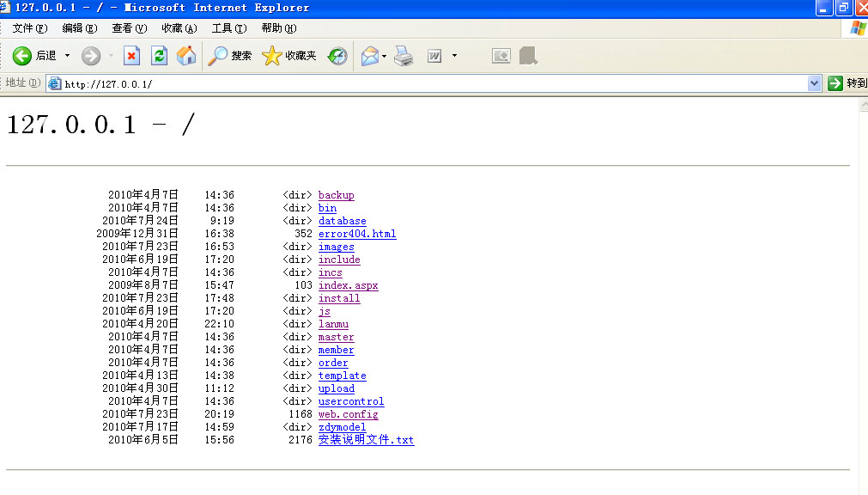Open Favorites (收藏夹) with the star icon

(x=272, y=56)
